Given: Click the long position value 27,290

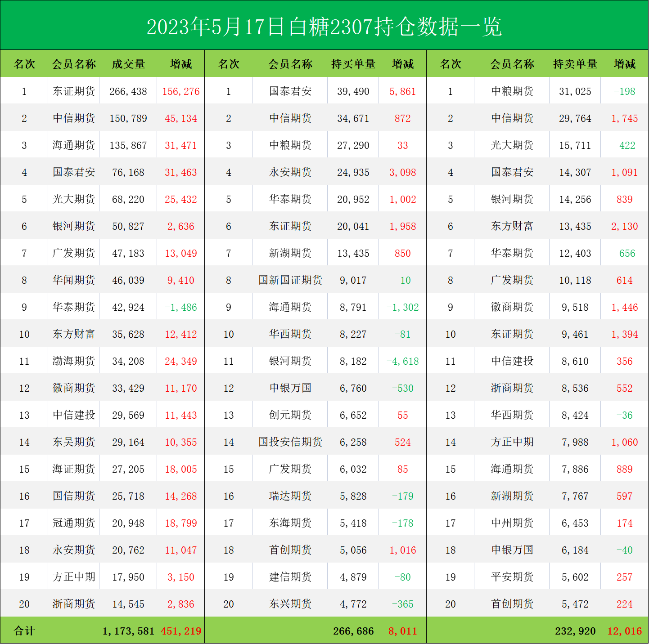Looking at the screenshot, I should tap(353, 145).
